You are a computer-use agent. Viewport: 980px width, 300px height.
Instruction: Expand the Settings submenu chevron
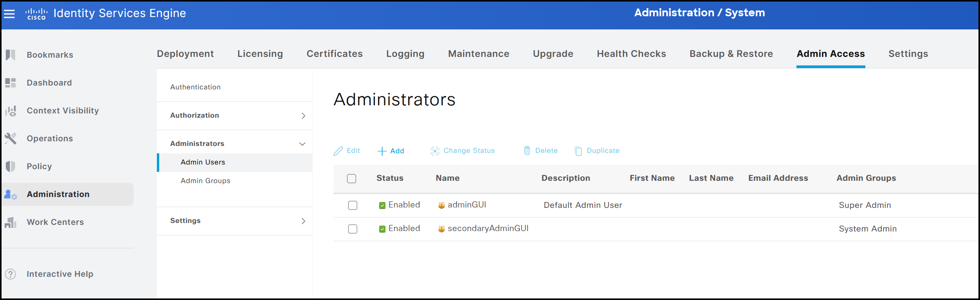coord(303,221)
